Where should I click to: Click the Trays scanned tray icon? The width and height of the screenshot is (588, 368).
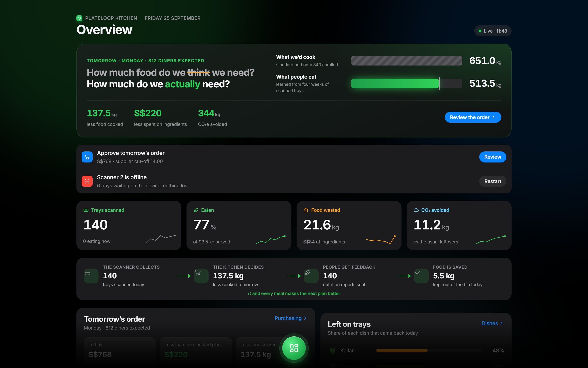[x=86, y=210]
